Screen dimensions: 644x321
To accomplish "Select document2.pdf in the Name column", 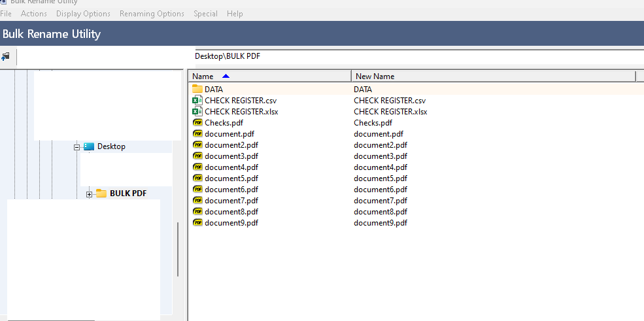I will tap(231, 145).
